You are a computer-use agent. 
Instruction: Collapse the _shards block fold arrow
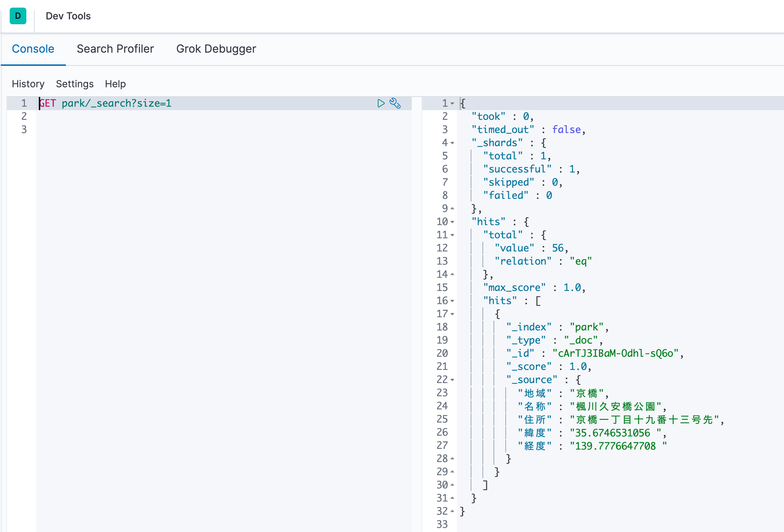[452, 143]
